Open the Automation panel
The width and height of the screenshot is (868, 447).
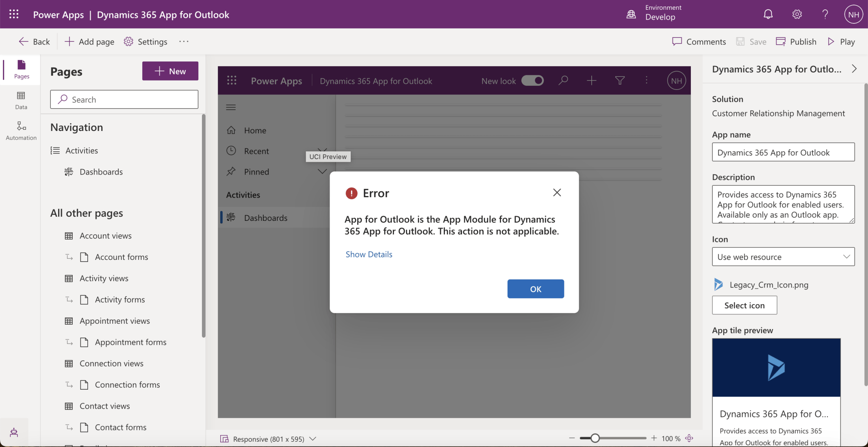[x=20, y=131]
